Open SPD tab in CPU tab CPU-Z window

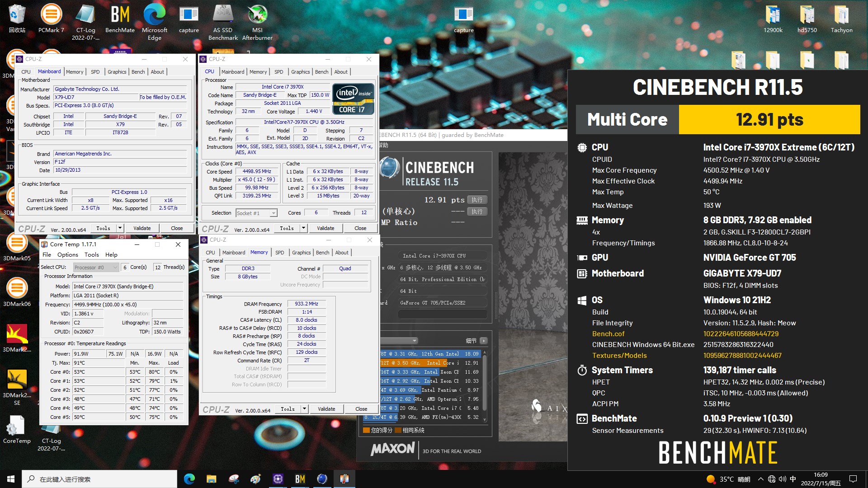[279, 72]
